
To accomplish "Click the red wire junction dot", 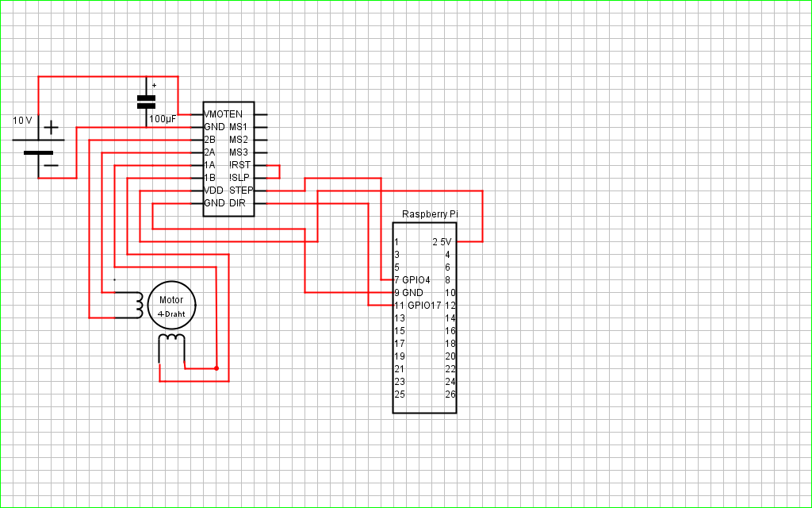I will 216,368.
